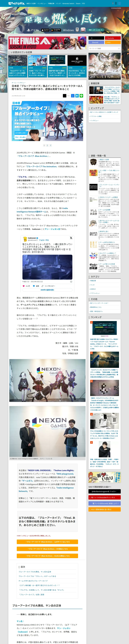This screenshot has width=129, height=644.
Task: Open the マンガ nav menu item
Action: (58, 4)
